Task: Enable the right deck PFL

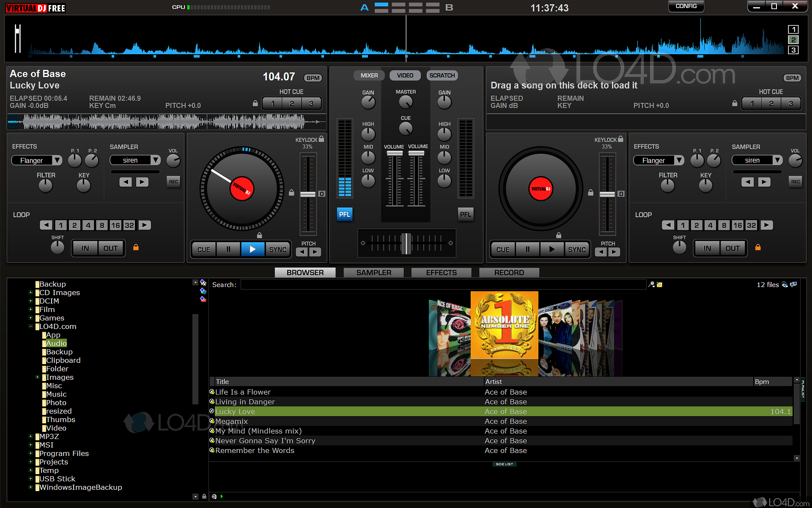Action: click(x=465, y=214)
